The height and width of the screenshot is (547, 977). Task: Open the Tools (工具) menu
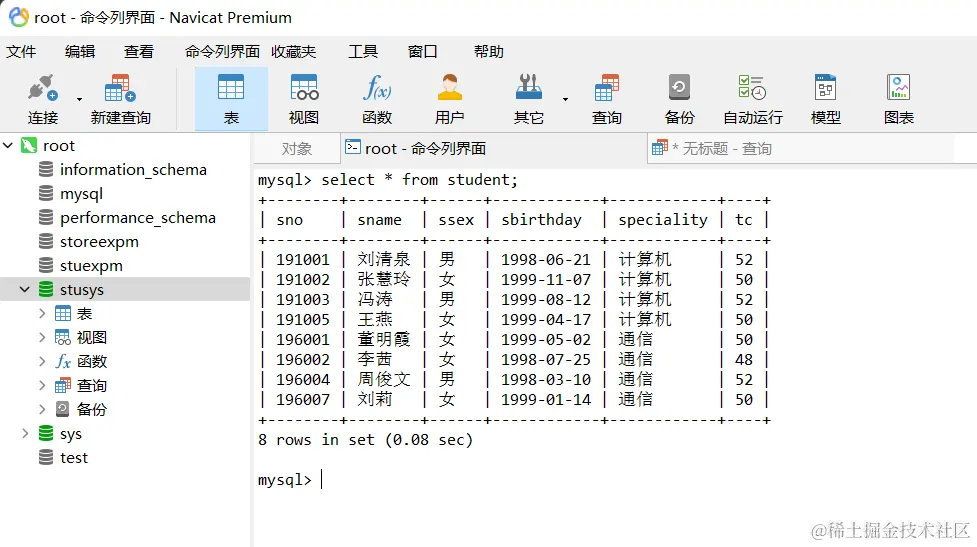tap(363, 52)
